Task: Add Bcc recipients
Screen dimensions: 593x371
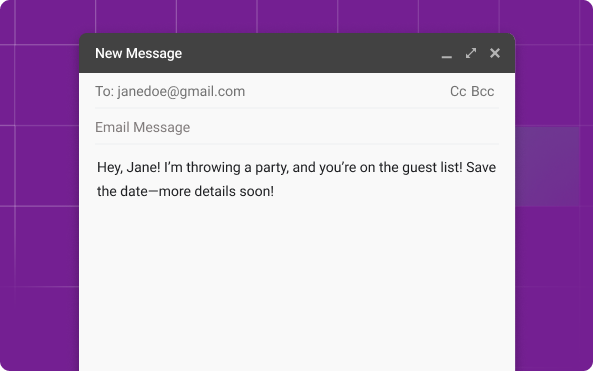Action: coord(483,91)
